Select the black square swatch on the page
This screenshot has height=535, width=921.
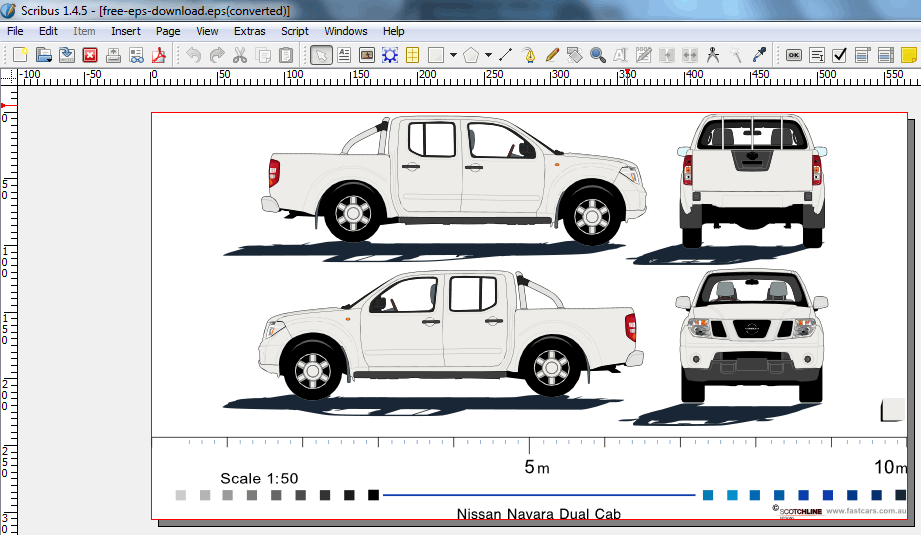point(373,495)
